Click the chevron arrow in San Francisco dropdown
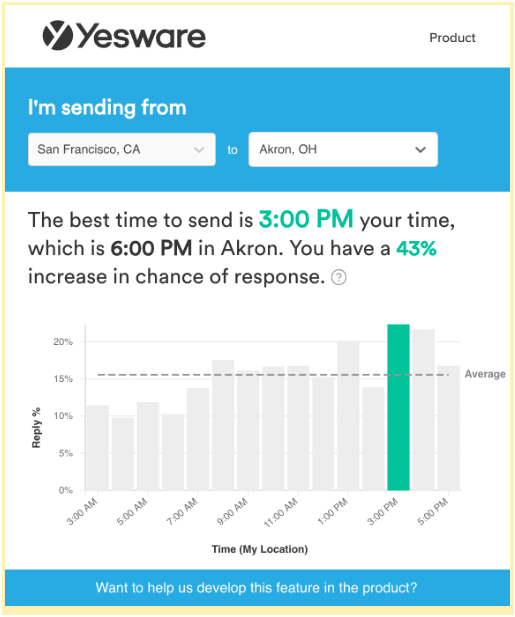This screenshot has width=515, height=617. pyautogui.click(x=199, y=150)
